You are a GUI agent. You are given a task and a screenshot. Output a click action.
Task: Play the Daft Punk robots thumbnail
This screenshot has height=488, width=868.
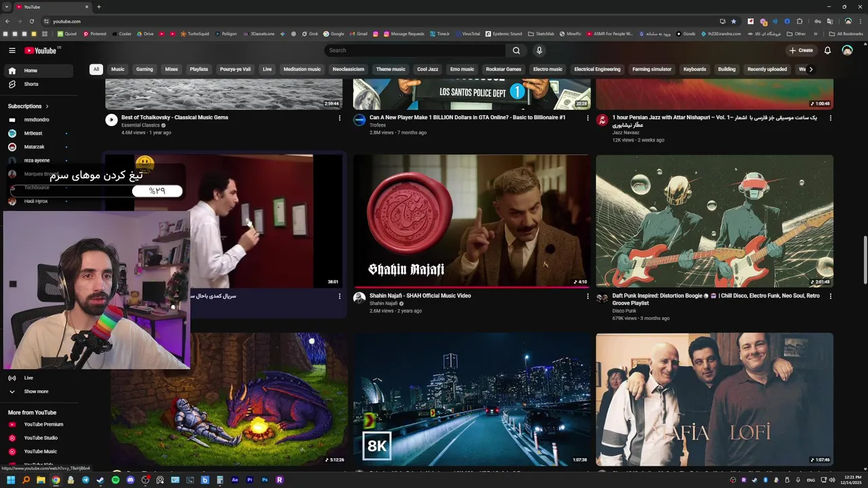(x=715, y=221)
